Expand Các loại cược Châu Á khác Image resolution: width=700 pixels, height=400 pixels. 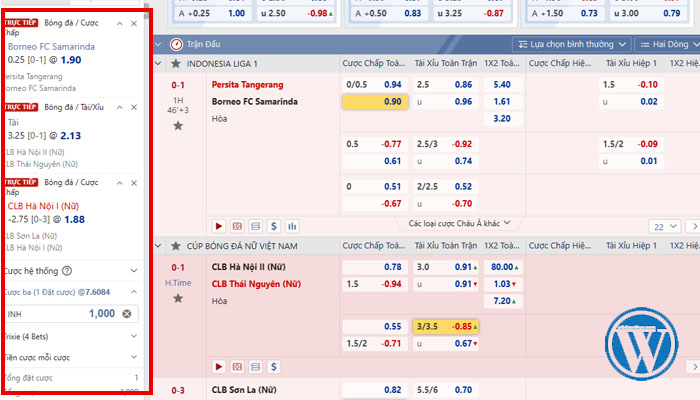(x=459, y=223)
